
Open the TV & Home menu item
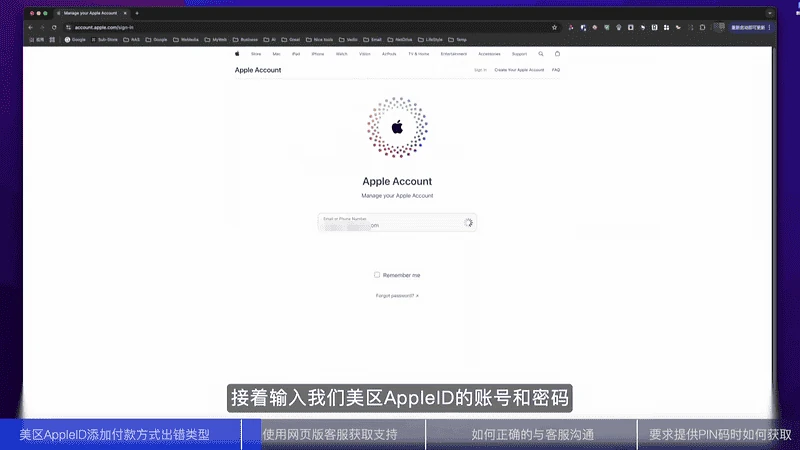tap(419, 54)
